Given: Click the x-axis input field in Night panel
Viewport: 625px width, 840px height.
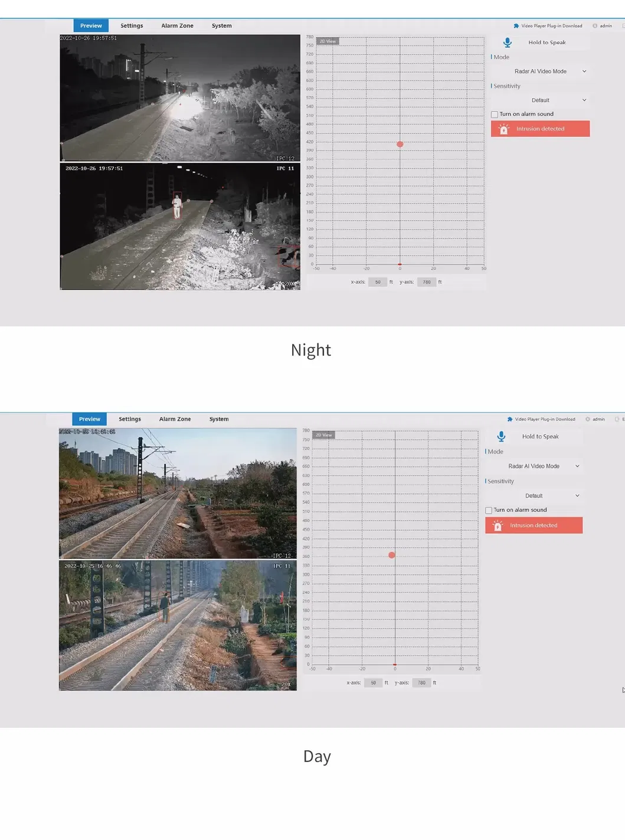Looking at the screenshot, I should pyautogui.click(x=378, y=282).
